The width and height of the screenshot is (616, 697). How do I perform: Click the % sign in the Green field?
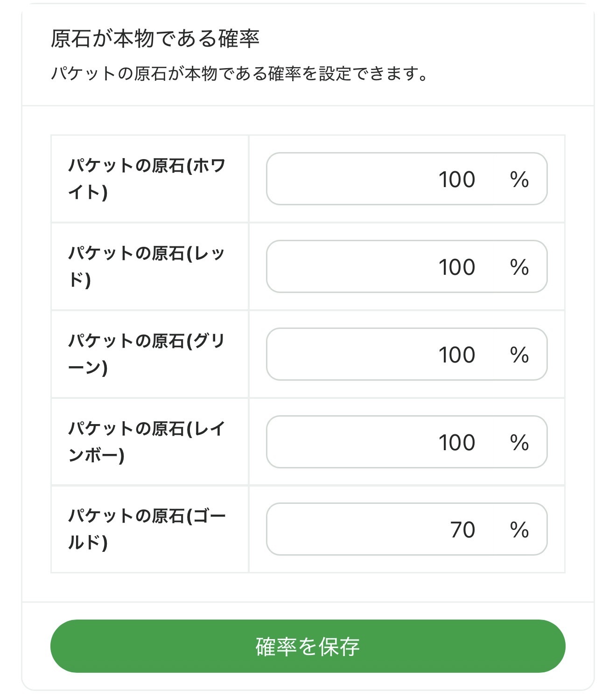519,355
